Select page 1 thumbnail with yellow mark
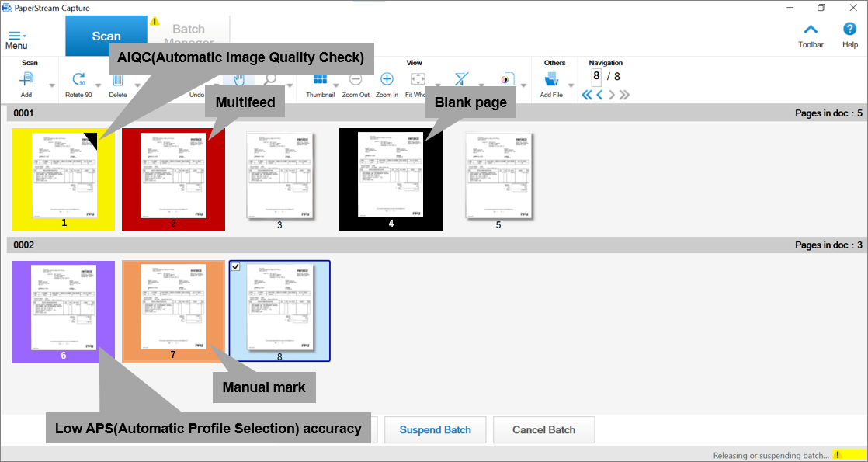This screenshot has height=462, width=868. click(x=63, y=179)
